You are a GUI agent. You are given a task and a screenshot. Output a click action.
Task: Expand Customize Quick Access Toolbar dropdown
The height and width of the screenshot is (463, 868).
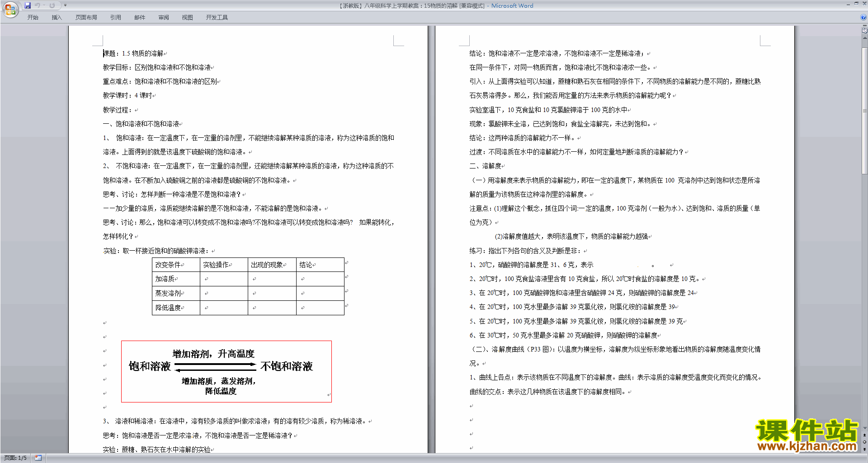click(65, 5)
